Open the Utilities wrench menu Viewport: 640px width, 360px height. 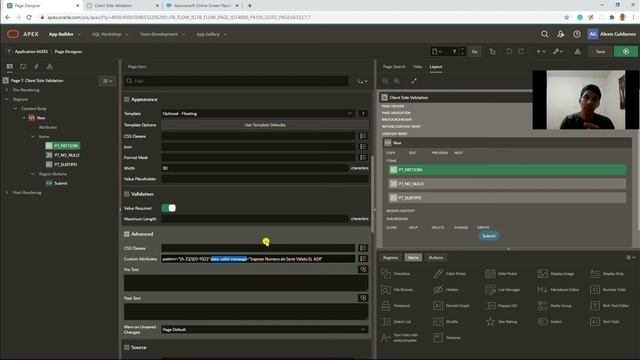tap(558, 51)
